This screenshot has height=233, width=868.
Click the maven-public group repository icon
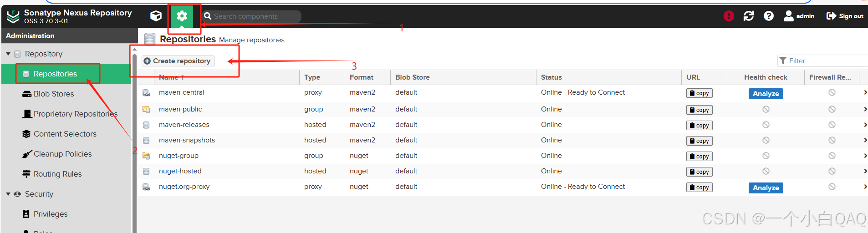pos(146,109)
